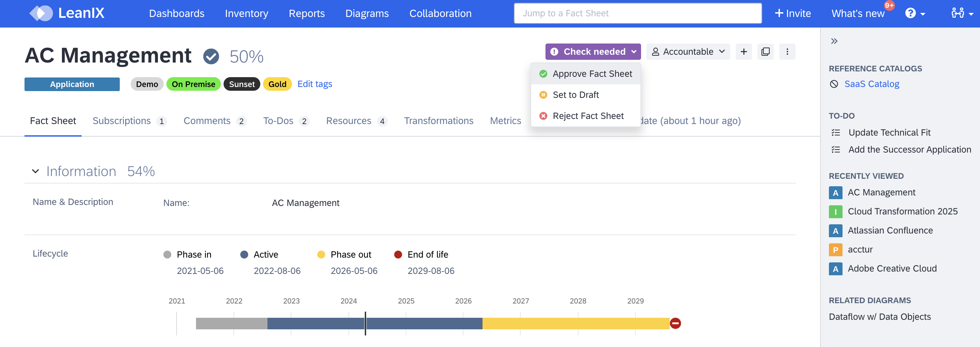Click the acctur P icon
980x347 pixels.
835,250
